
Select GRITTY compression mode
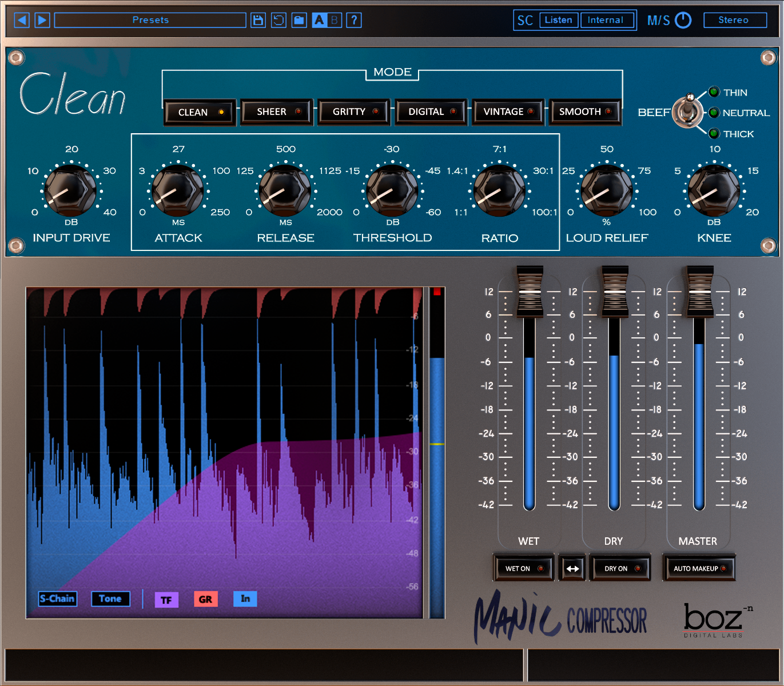pos(355,111)
